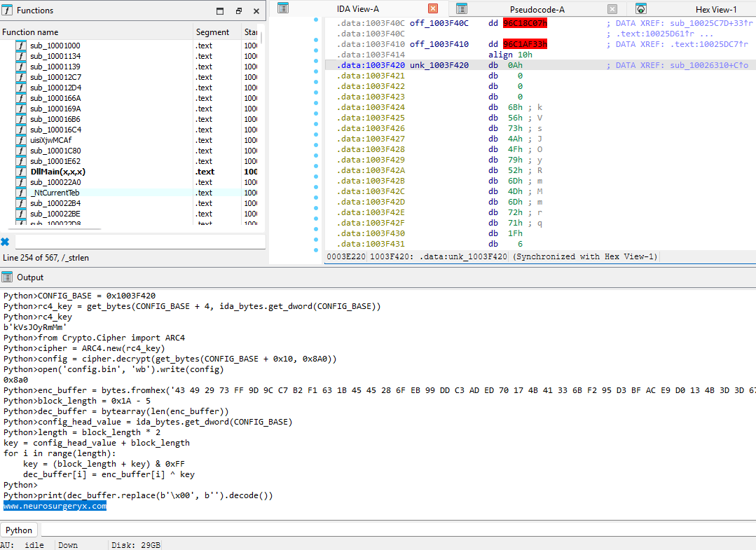
Task: Clear the function filter with blue X icon
Action: point(5,242)
